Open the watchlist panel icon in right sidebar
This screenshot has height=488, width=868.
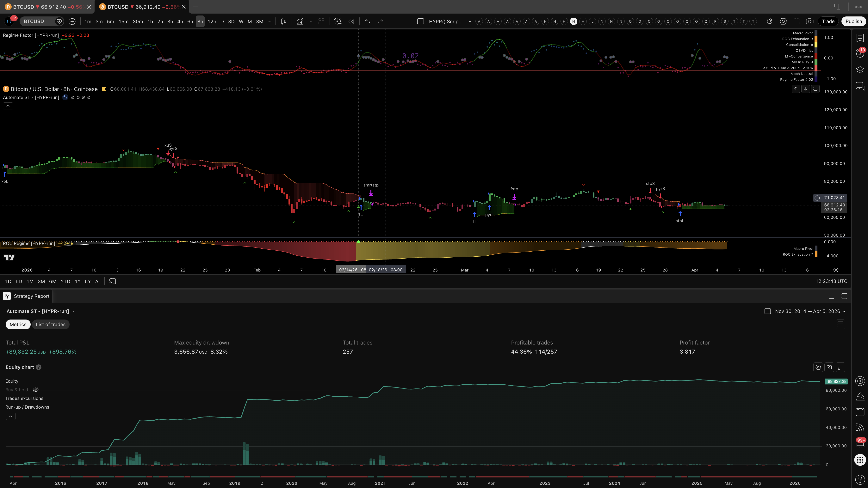coord(860,37)
